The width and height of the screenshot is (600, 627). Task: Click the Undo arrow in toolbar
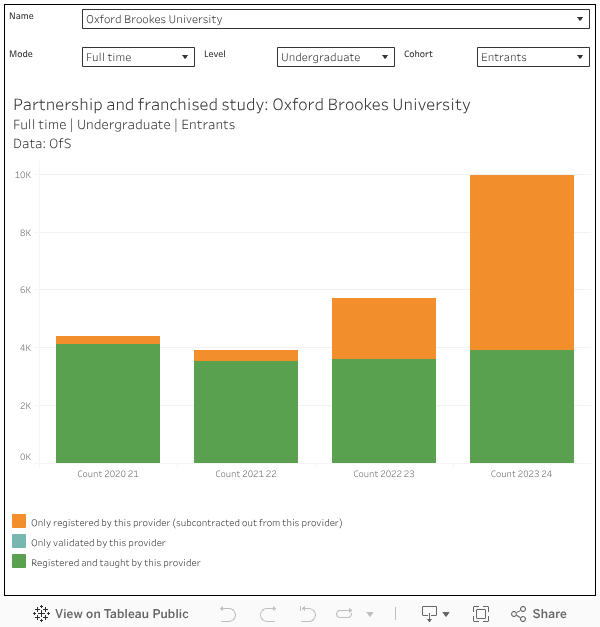[228, 614]
